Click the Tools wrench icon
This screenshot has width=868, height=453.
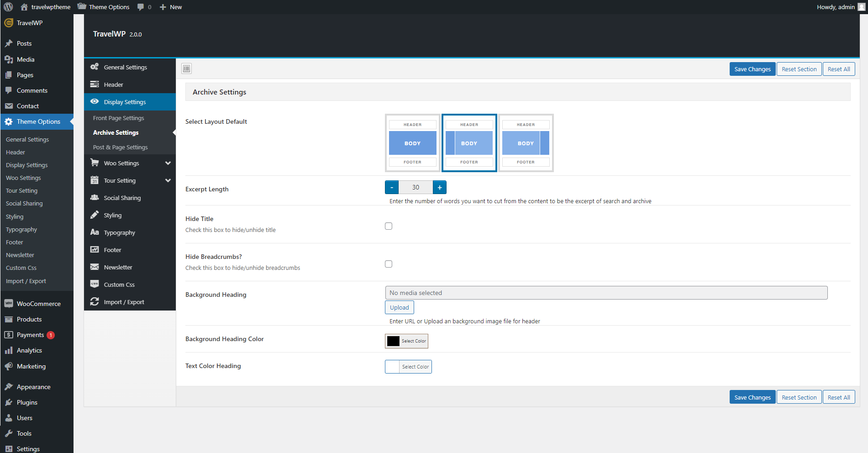(9, 433)
